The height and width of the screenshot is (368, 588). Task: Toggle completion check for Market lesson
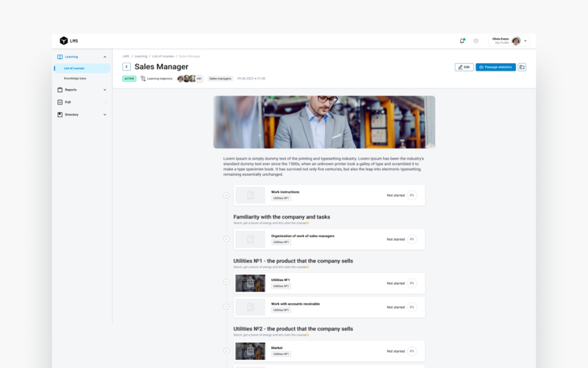226,351
